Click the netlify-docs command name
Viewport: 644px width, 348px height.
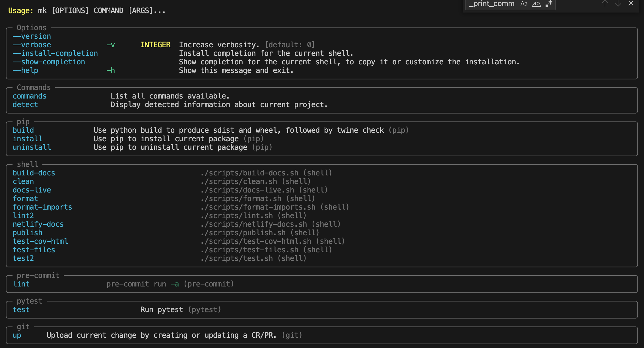click(x=38, y=224)
